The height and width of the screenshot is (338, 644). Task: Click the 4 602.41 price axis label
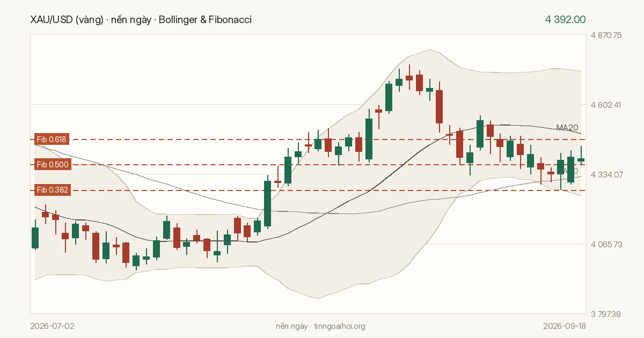[x=606, y=105]
